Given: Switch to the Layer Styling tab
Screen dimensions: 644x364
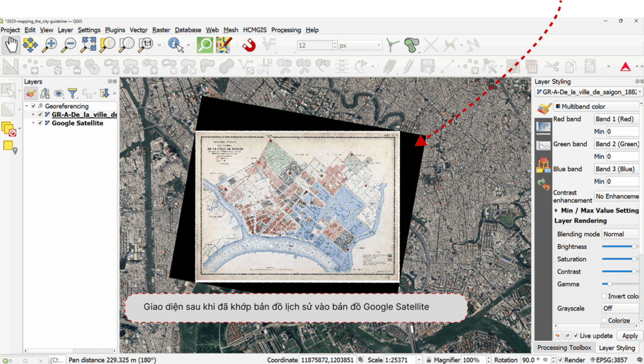Looking at the screenshot, I should pos(617,348).
